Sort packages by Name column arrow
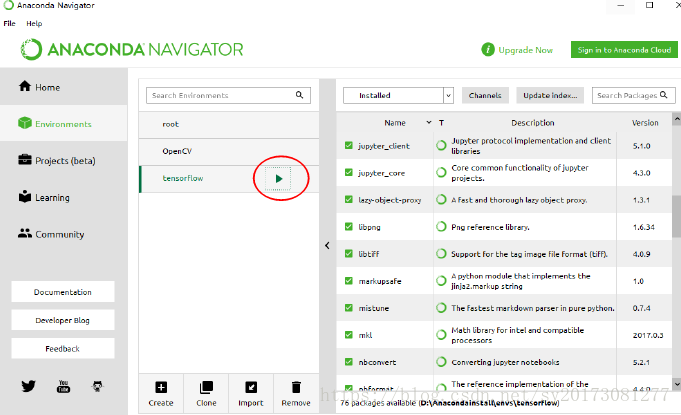 [429, 122]
